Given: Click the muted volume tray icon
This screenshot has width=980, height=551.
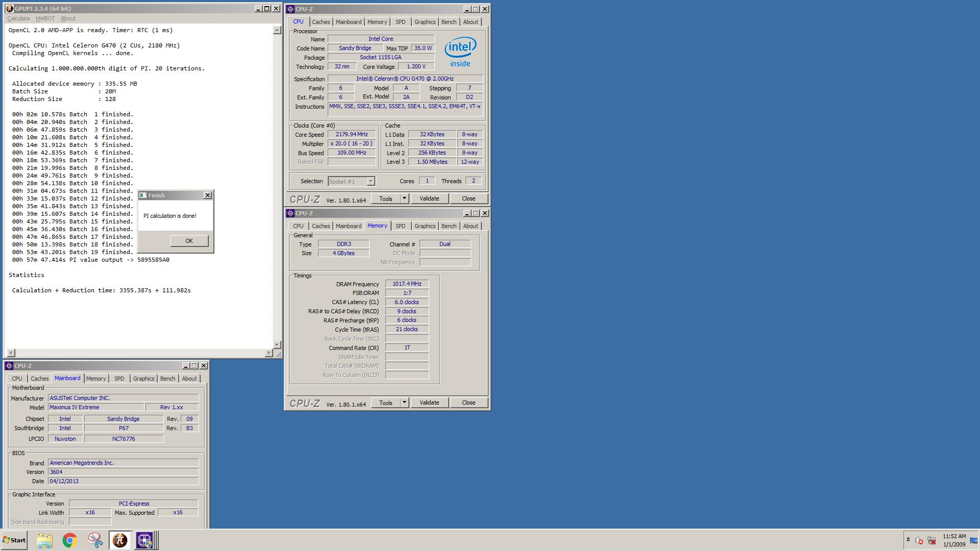Looking at the screenshot, I should pos(919,540).
